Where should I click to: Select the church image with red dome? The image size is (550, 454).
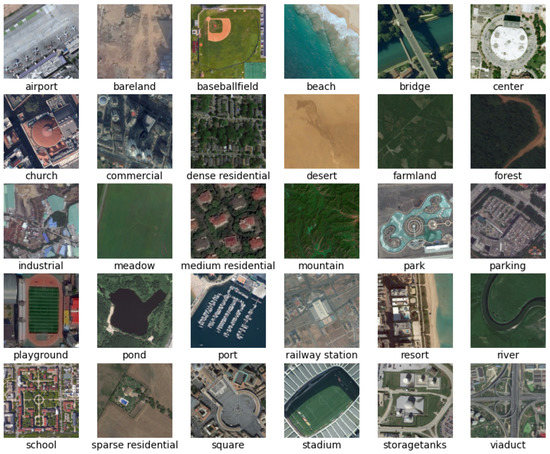pyautogui.click(x=41, y=131)
